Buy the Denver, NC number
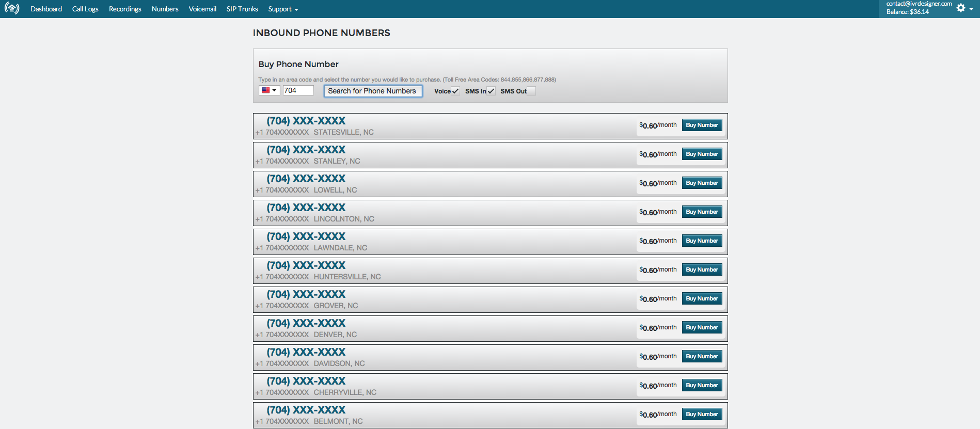Viewport: 980px width, 429px height. tap(702, 327)
